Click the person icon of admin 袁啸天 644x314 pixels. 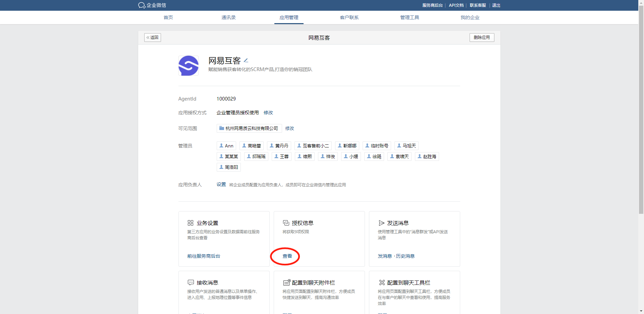[392, 156]
